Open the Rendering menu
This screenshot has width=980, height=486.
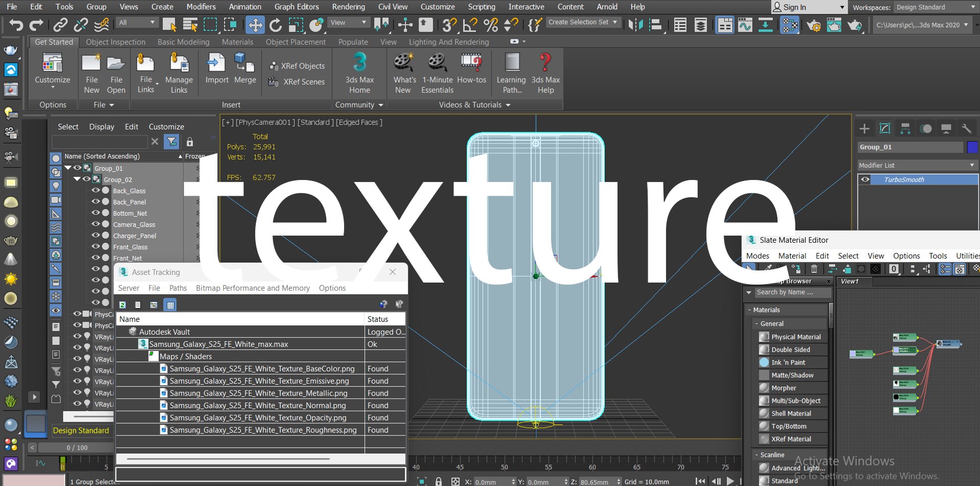348,7
